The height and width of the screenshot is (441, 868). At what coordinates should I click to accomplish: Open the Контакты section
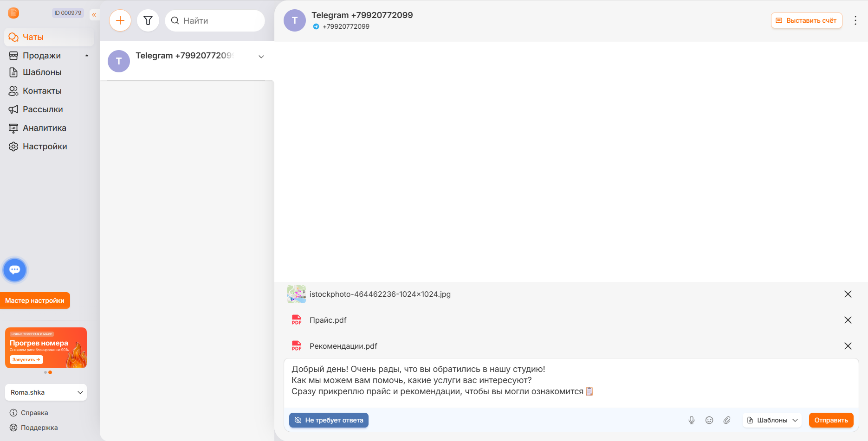[x=42, y=91]
